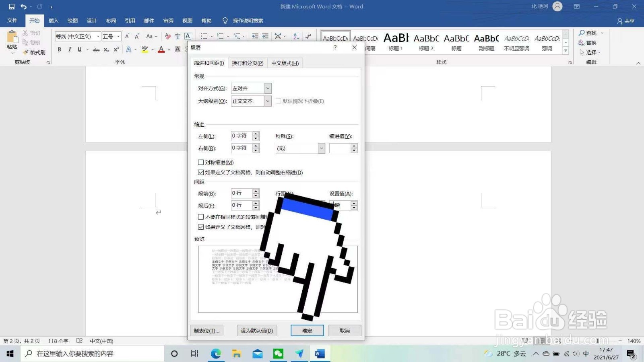Image resolution: width=644 pixels, height=362 pixels.
Task: Open the outline level (大纲级别) dropdown
Action: tap(268, 101)
